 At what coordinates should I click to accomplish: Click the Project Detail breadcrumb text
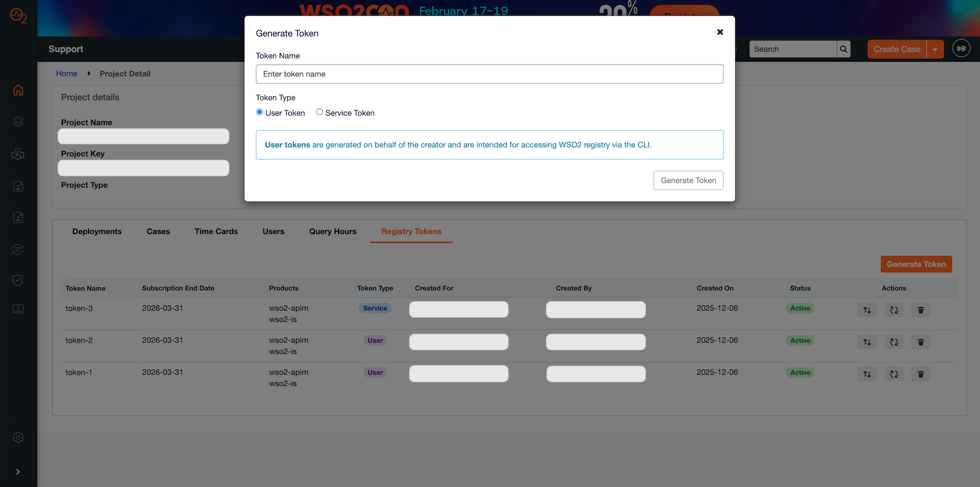click(x=125, y=73)
